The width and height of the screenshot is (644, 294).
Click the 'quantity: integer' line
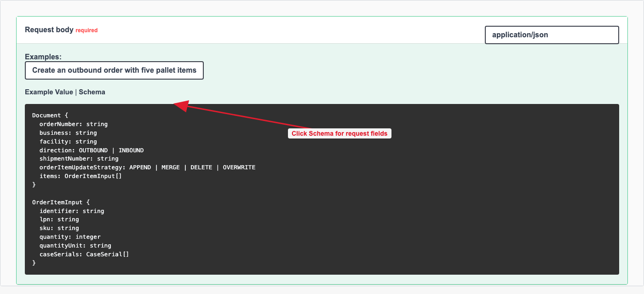click(70, 237)
